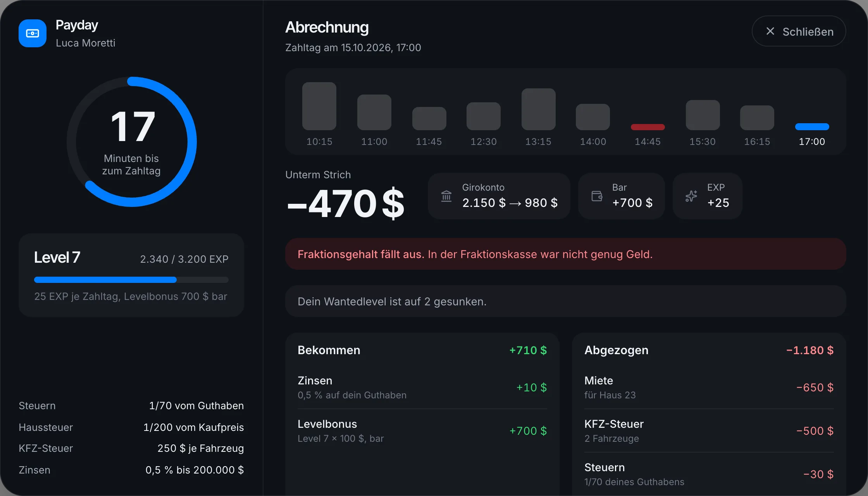Click the wallet icon beside Bar
The width and height of the screenshot is (868, 496).
(597, 196)
